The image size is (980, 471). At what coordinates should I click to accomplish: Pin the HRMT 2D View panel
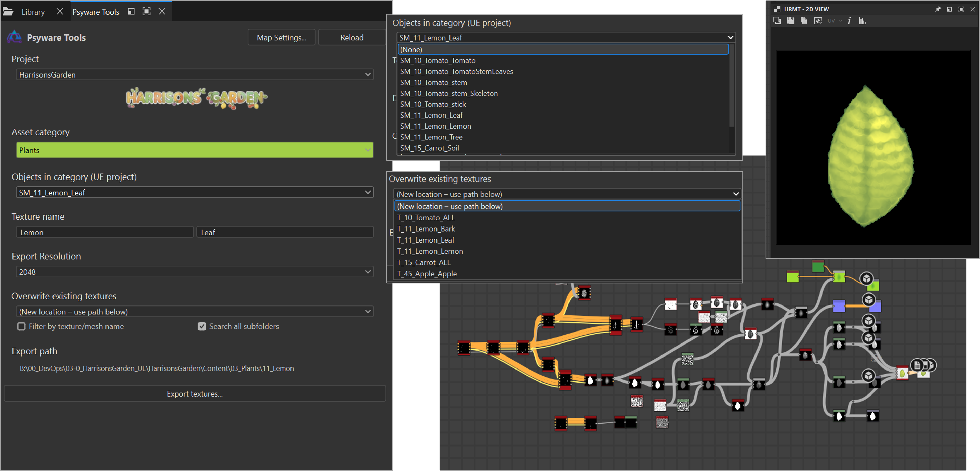coord(938,9)
